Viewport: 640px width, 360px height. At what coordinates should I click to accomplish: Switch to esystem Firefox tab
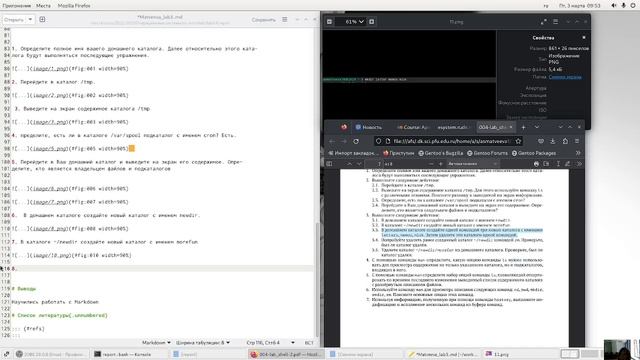453,127
